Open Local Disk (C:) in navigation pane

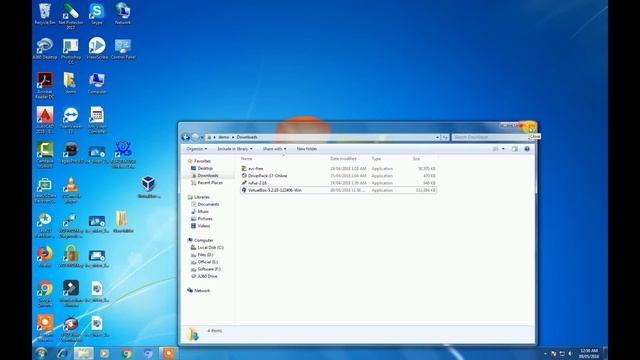click(210, 247)
